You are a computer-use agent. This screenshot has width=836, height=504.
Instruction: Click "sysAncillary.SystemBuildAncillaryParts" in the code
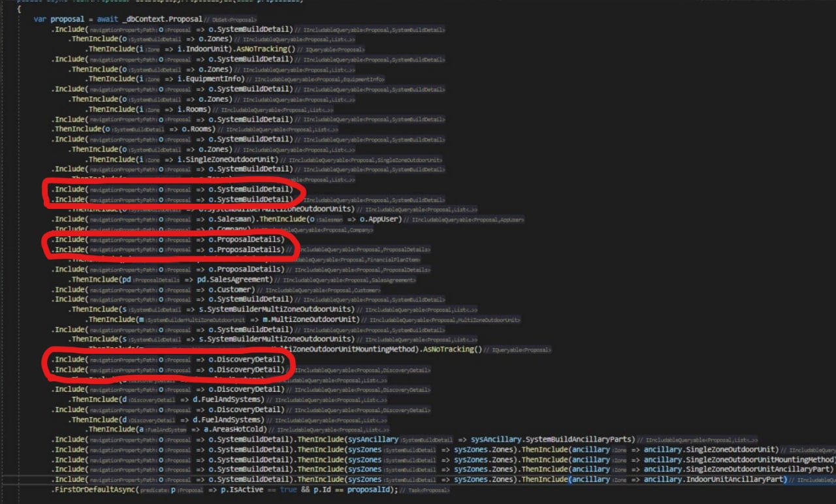[x=551, y=439]
